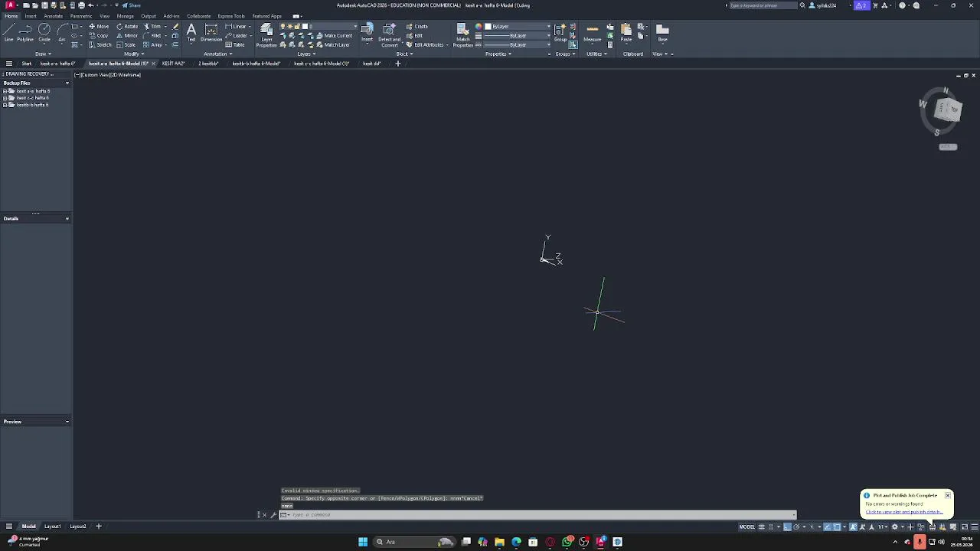Toggle annotation objects visibility in status bar
Image resolution: width=980 pixels, height=551 pixels.
(x=853, y=527)
